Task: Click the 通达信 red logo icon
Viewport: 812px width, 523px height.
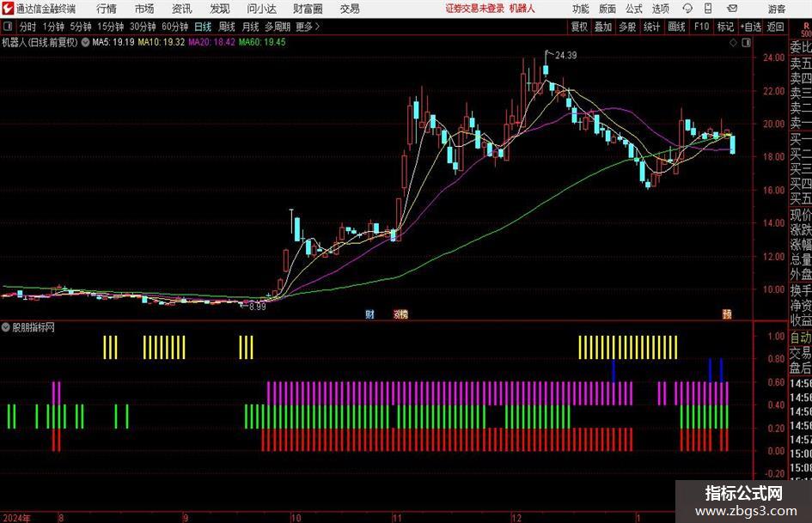Action: click(8, 9)
